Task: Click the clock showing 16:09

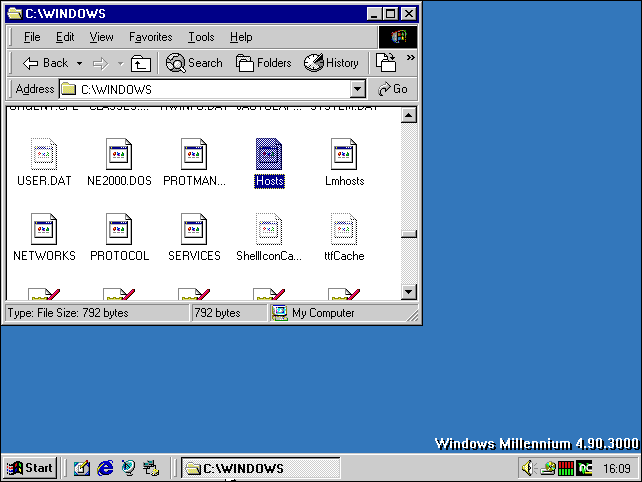Action: point(617,468)
